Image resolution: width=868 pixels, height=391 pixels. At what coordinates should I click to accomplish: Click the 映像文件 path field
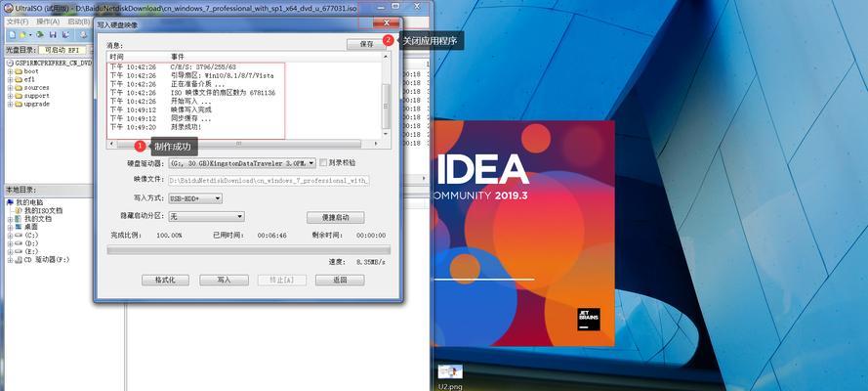coord(269,181)
